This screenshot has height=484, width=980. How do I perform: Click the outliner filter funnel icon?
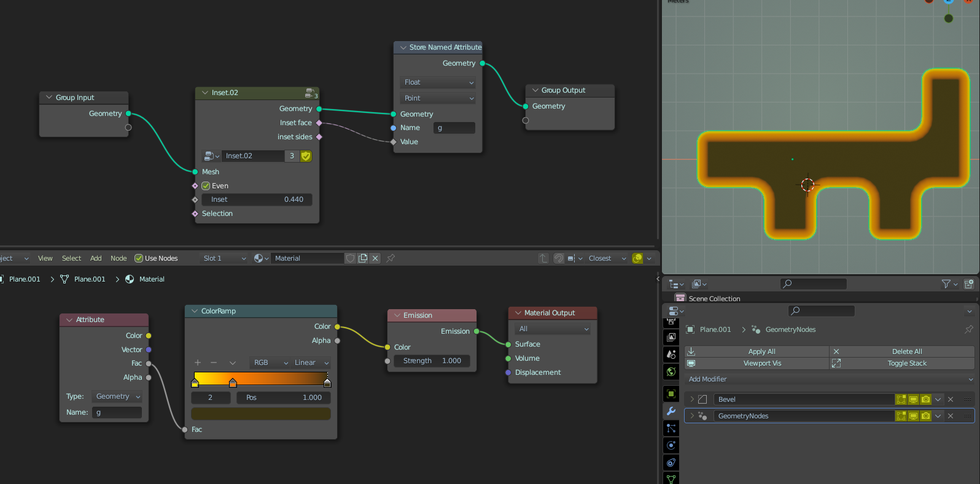click(946, 284)
